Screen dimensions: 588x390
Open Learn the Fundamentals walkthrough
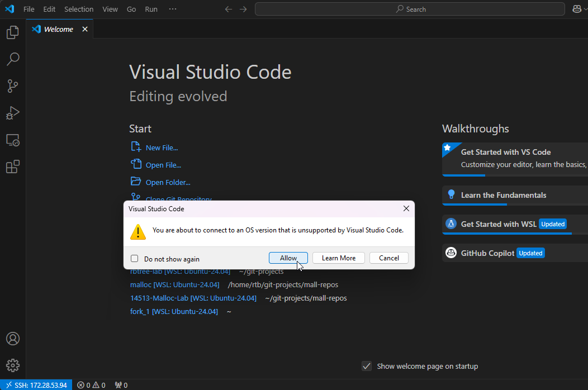click(515, 196)
